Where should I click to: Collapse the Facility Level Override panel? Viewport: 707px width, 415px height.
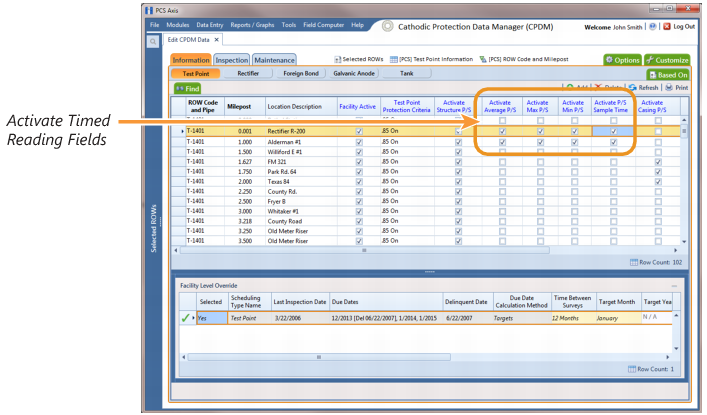(x=674, y=286)
